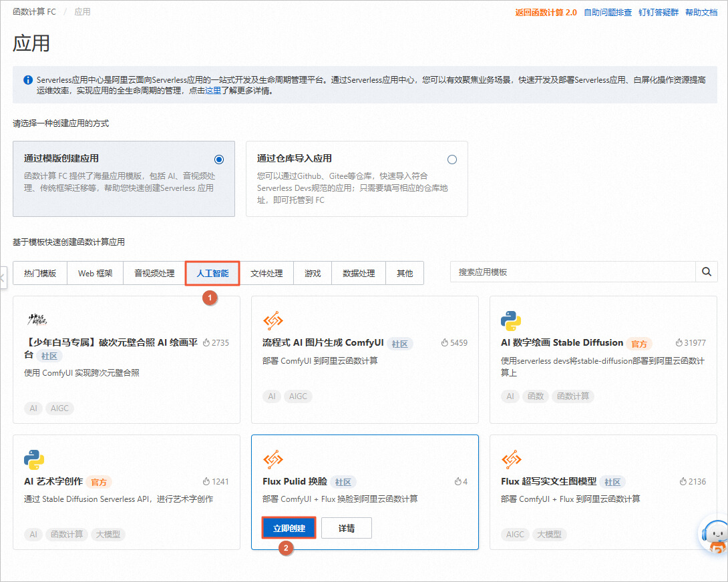Viewport: 728px width, 582px height.
Task: Select the 人工智能 tab
Action: (x=212, y=274)
